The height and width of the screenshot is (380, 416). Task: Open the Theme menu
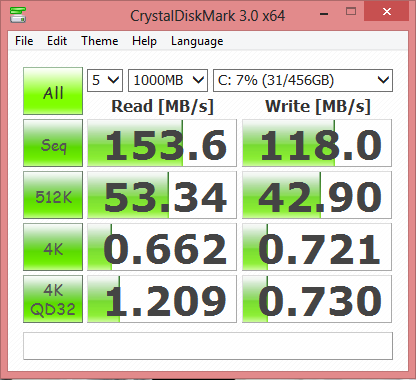(100, 41)
